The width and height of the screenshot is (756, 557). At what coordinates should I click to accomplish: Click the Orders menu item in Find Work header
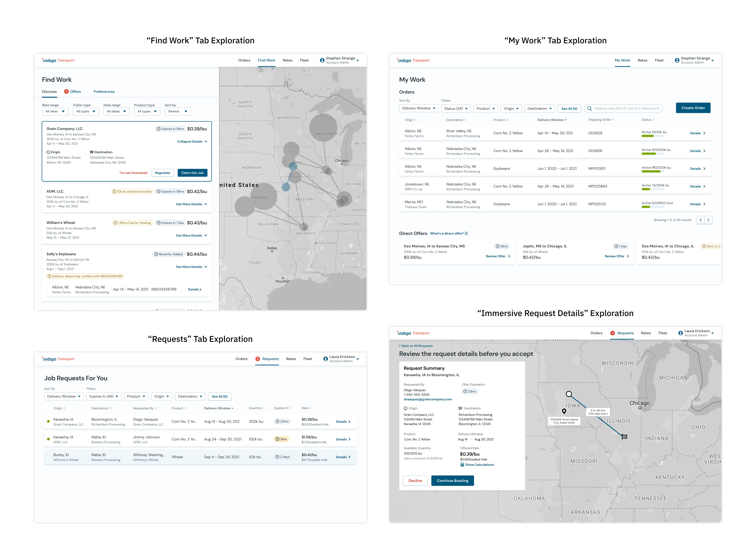(x=244, y=60)
